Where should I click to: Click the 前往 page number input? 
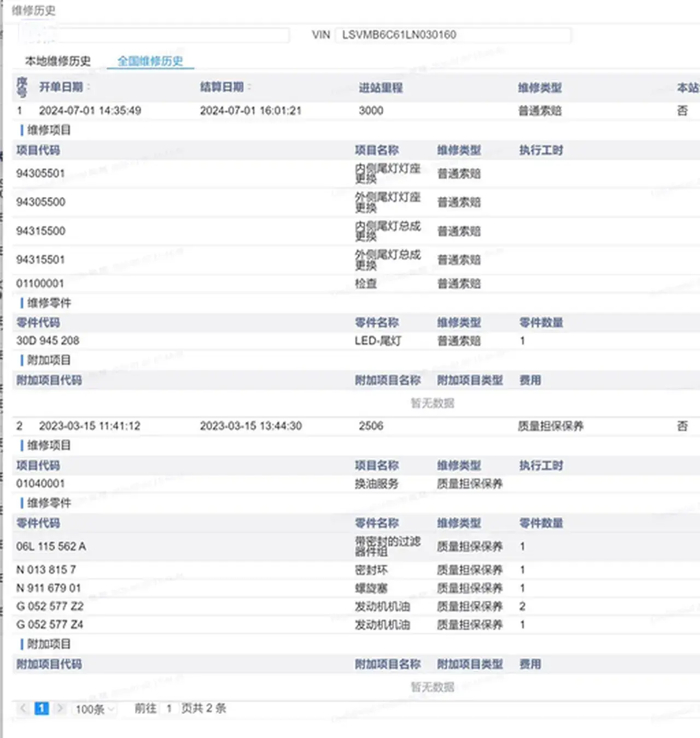[169, 708]
